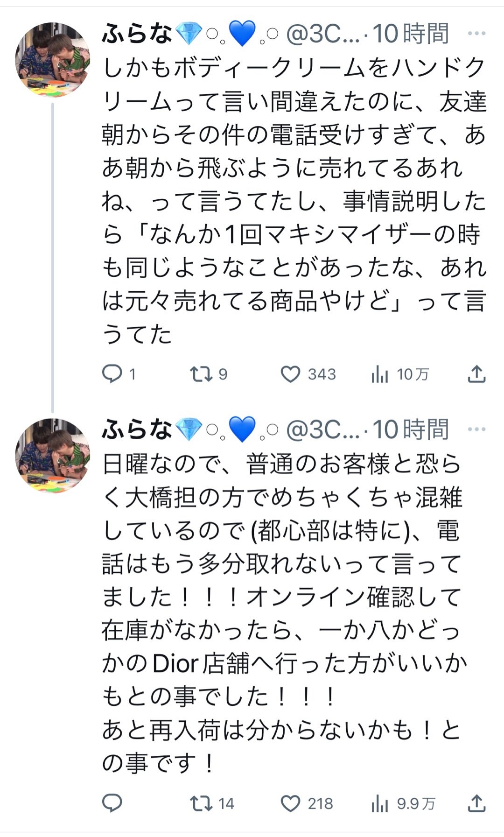Image resolution: width=504 pixels, height=837 pixels.
Task: Share the first tweet
Action: [x=476, y=374]
